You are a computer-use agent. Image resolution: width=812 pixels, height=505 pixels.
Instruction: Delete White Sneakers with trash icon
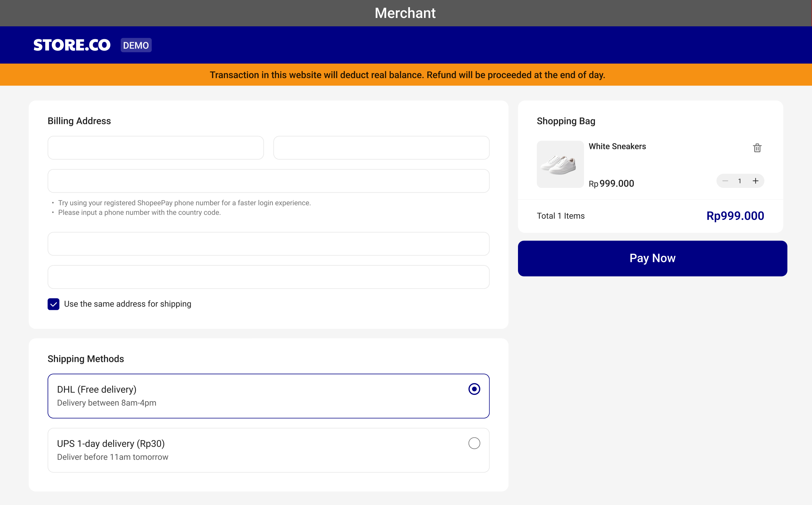[757, 147]
